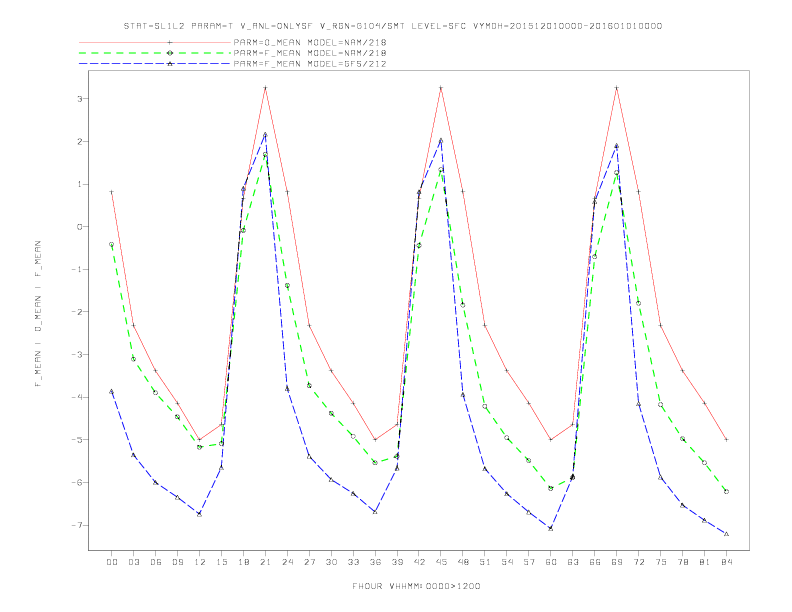Click y-axis tick label 1
The width and height of the screenshot is (792, 612).
coord(80,184)
